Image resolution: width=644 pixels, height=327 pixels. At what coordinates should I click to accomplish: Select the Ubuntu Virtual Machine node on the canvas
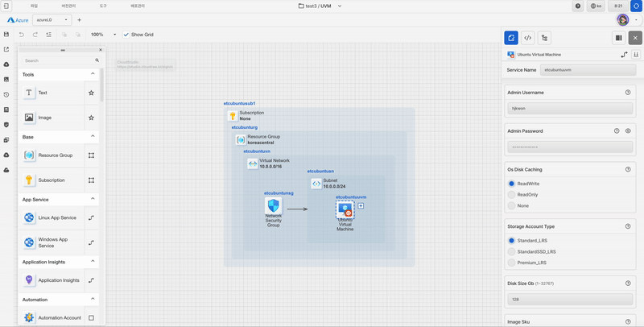[x=345, y=209]
